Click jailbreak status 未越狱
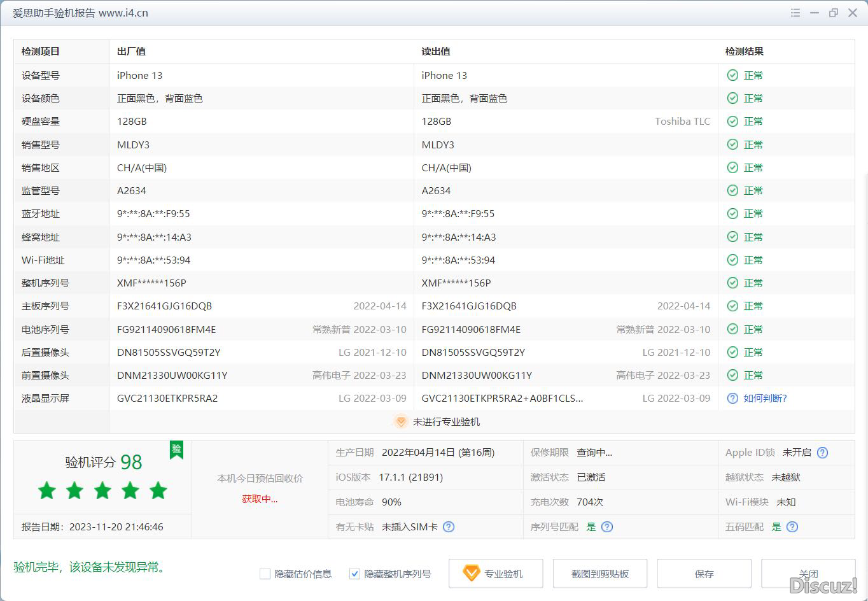This screenshot has height=601, width=868. coord(786,477)
